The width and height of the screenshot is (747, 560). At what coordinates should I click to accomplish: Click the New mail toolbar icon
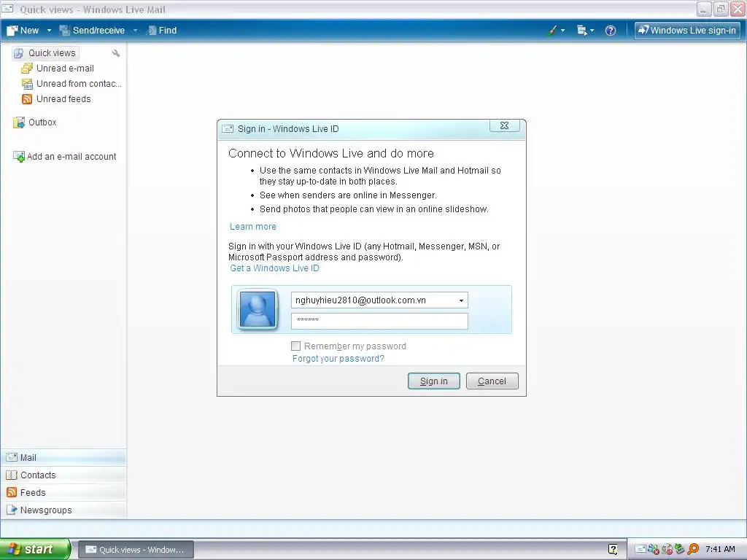(x=12, y=31)
